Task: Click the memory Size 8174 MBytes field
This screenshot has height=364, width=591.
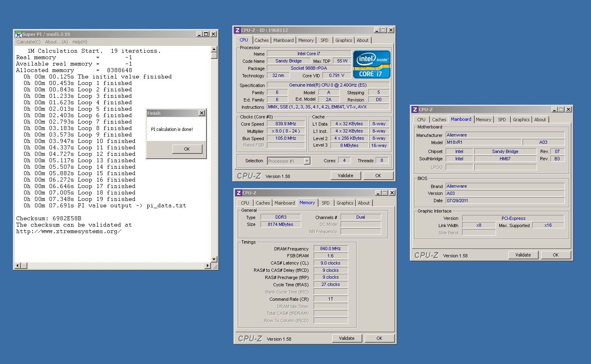Action: tap(281, 224)
